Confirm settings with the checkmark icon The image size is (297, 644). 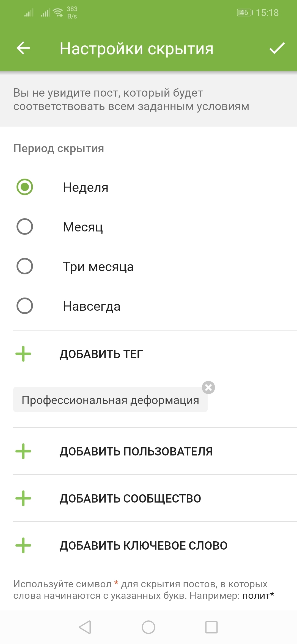(x=277, y=48)
